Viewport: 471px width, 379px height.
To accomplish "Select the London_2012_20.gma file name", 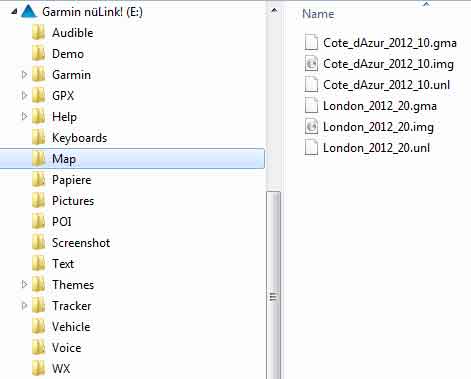I will point(380,106).
